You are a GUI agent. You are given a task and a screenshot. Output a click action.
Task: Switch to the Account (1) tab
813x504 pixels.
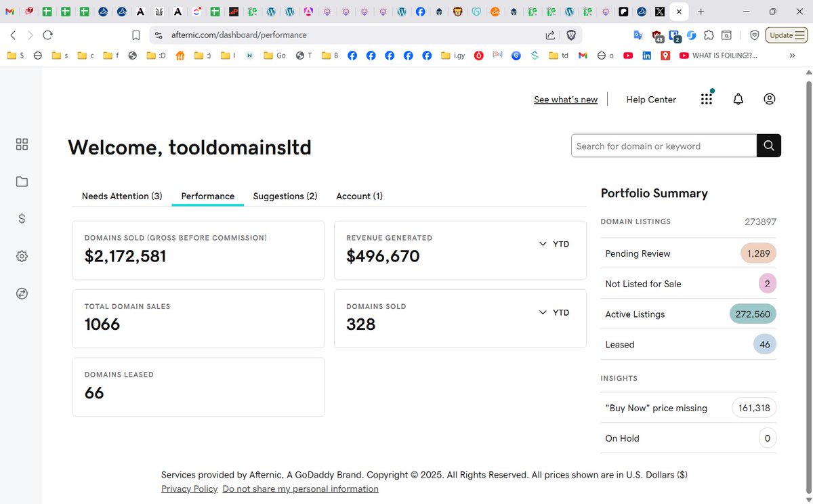(x=359, y=196)
